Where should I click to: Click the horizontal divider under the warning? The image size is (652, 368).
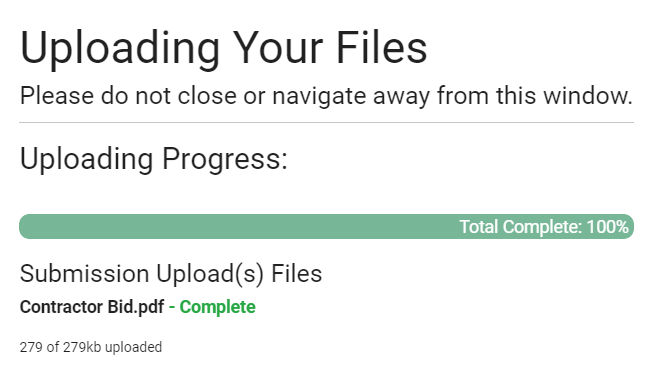pos(326,123)
